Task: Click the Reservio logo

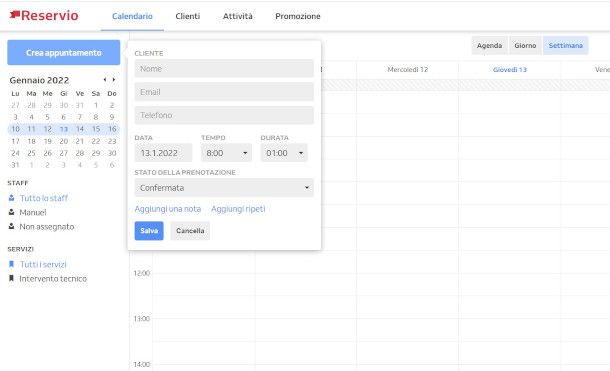Action: click(44, 16)
